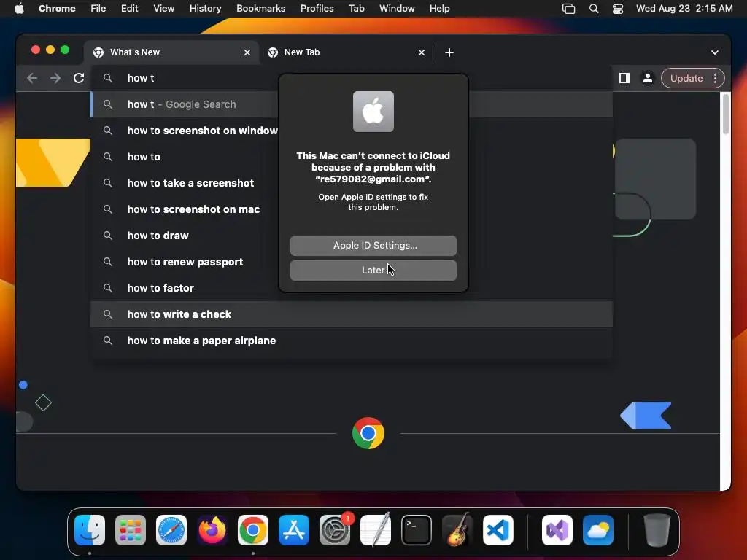Open the Trash in the Dock

click(x=657, y=530)
